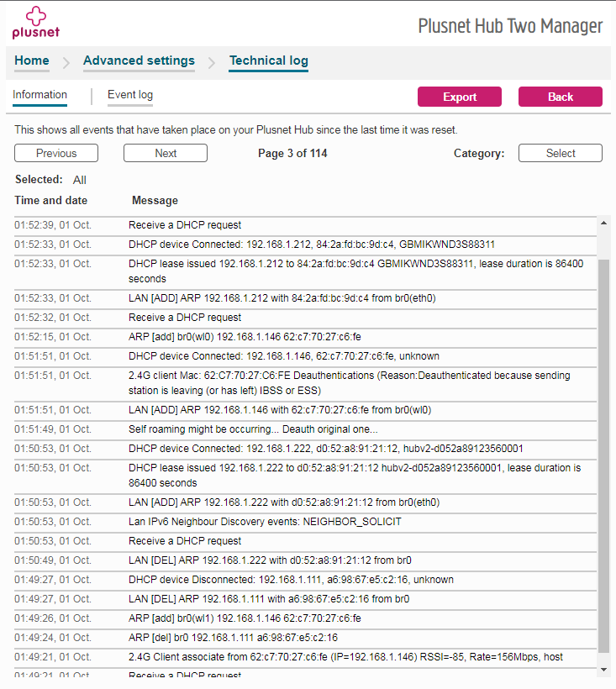
Task: Export the log with Export button
Action: click(x=459, y=97)
